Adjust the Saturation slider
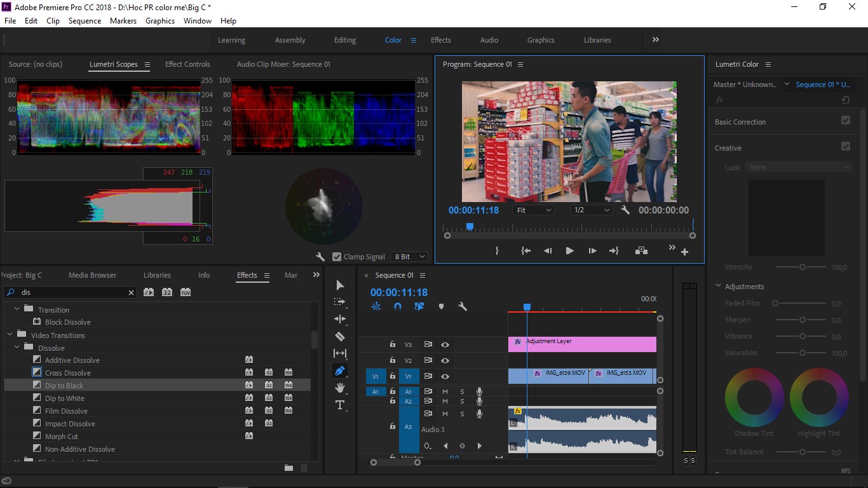Screen dimensions: 868x488 tap(803, 353)
